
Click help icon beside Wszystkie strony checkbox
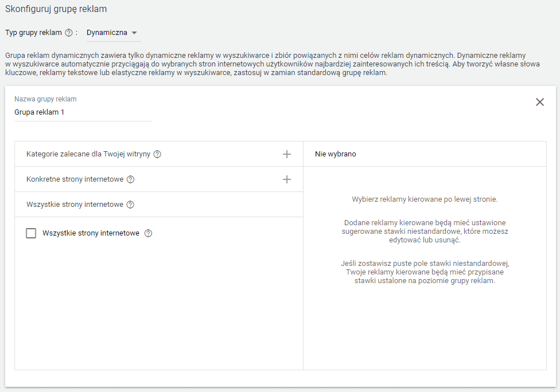pos(148,233)
